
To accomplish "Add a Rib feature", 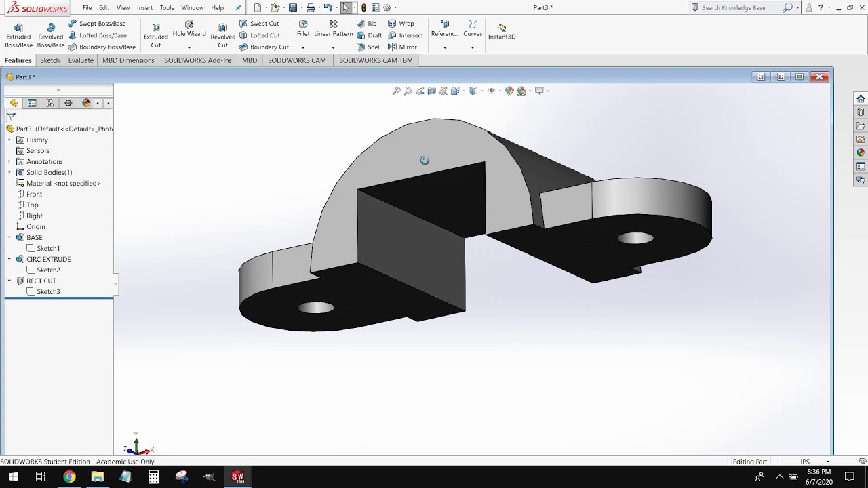I will click(x=367, y=24).
